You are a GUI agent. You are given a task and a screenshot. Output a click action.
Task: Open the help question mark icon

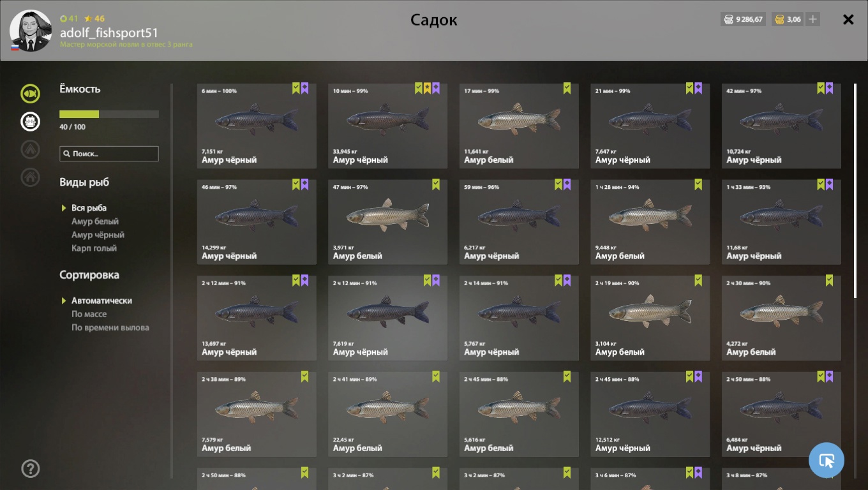[x=30, y=468]
